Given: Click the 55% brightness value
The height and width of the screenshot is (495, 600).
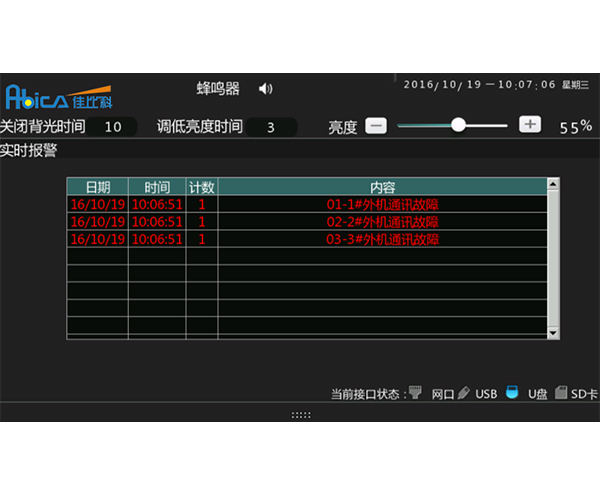Looking at the screenshot, I should [576, 127].
